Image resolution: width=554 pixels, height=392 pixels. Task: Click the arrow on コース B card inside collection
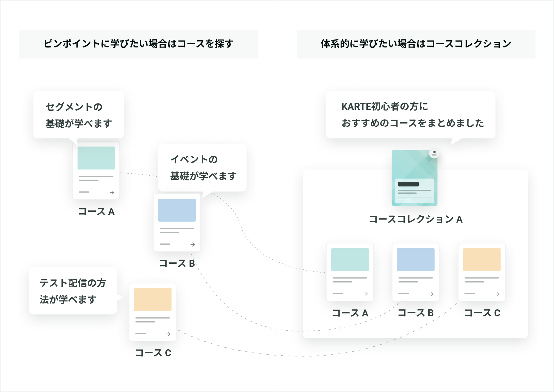431,294
